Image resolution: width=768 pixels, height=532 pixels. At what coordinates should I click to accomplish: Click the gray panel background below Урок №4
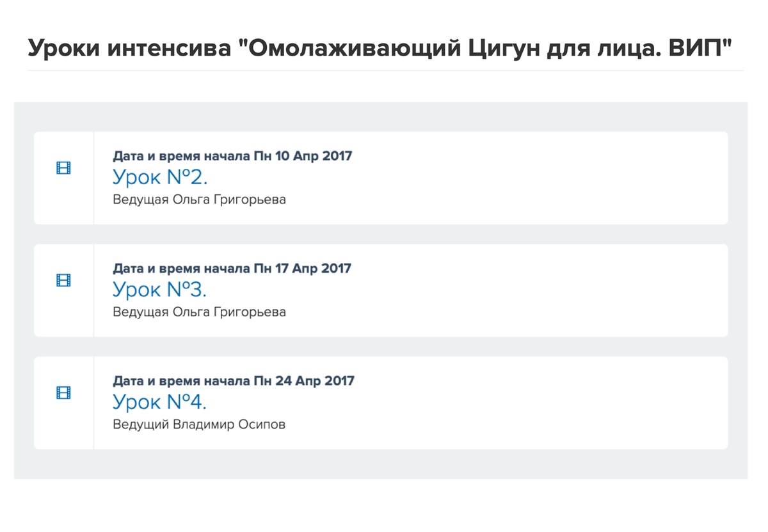pyautogui.click(x=381, y=464)
